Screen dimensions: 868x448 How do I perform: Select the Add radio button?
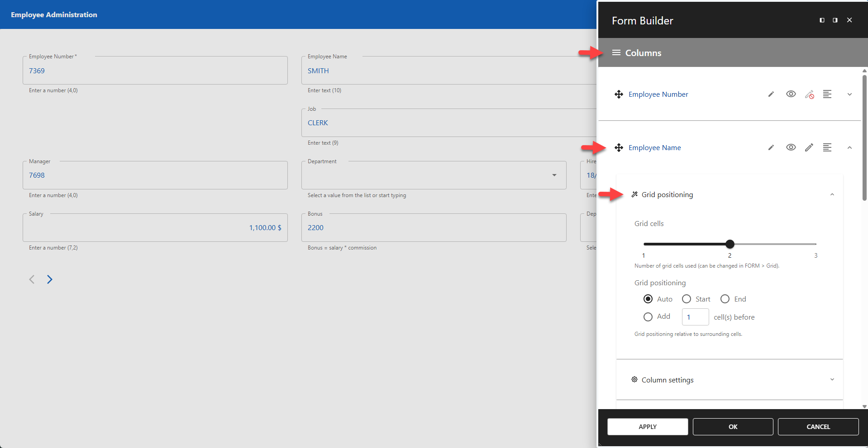[x=647, y=316]
